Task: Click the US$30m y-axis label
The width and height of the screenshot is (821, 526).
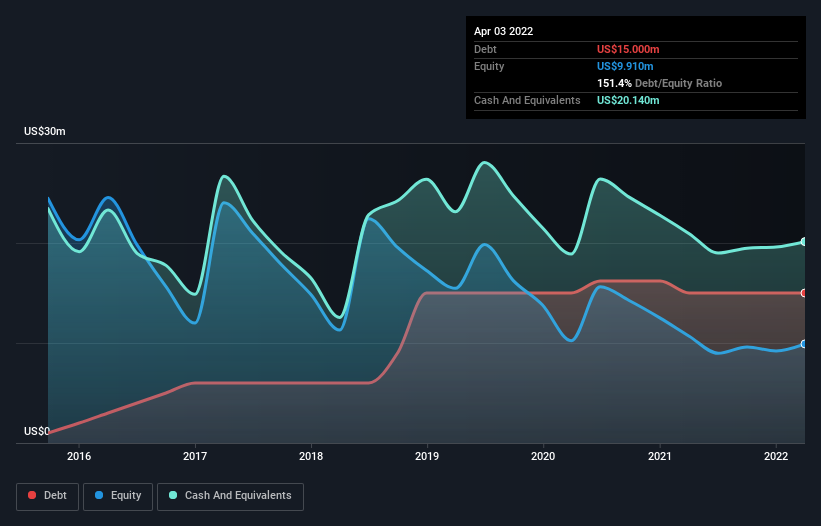Action: tap(45, 131)
